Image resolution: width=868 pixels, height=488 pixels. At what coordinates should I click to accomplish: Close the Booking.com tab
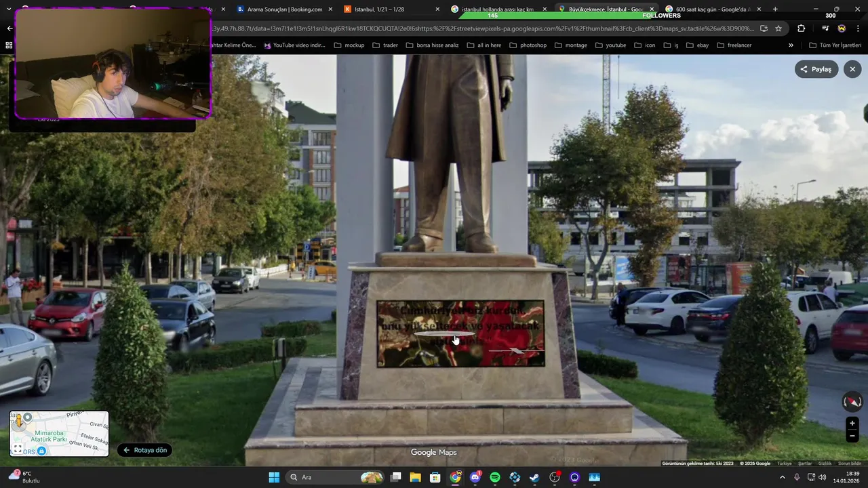330,9
